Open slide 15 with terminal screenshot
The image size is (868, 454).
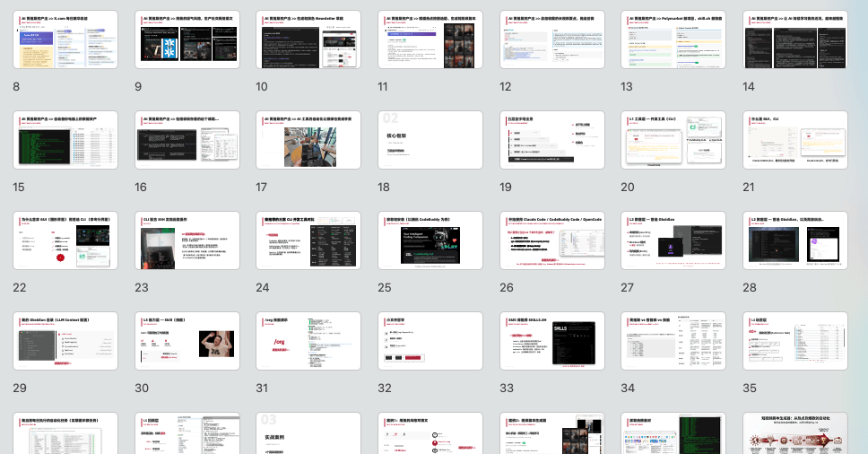tap(65, 140)
